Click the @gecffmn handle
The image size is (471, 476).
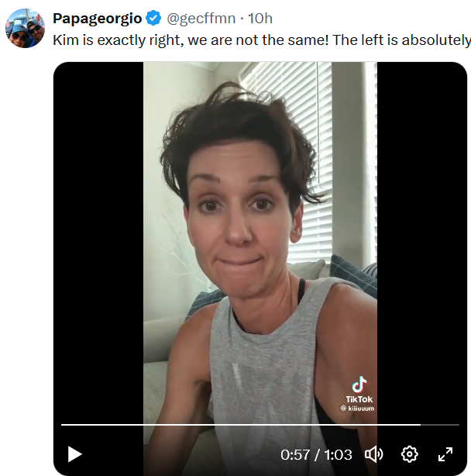pyautogui.click(x=201, y=19)
